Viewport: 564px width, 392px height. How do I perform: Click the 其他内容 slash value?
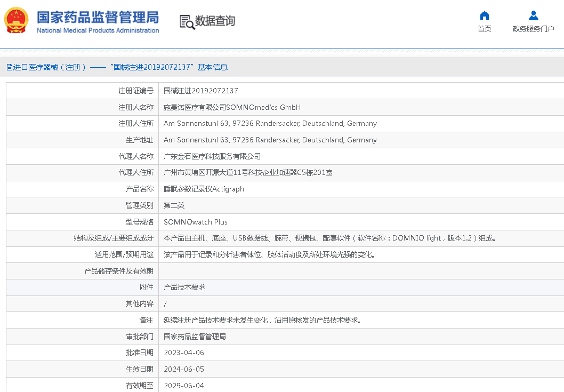click(x=165, y=304)
